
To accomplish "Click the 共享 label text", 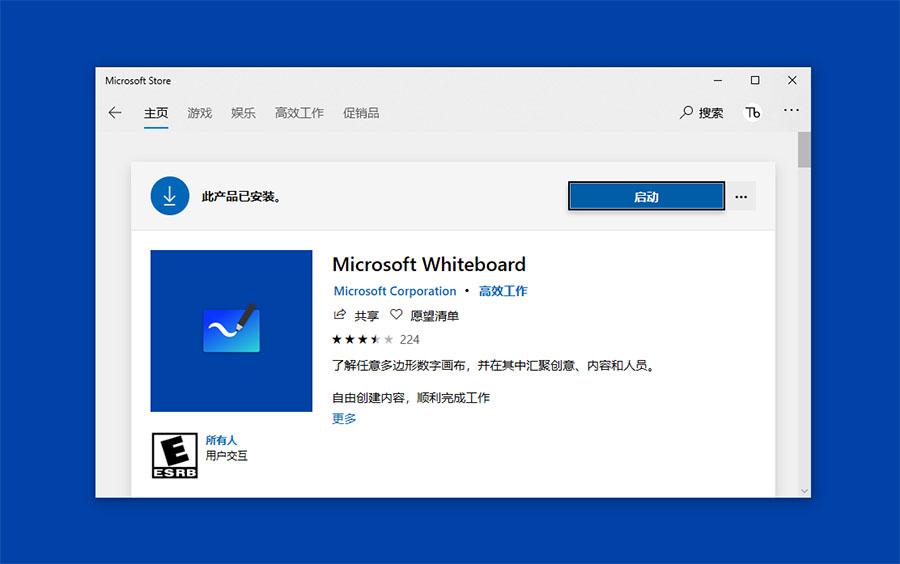I will [366, 316].
